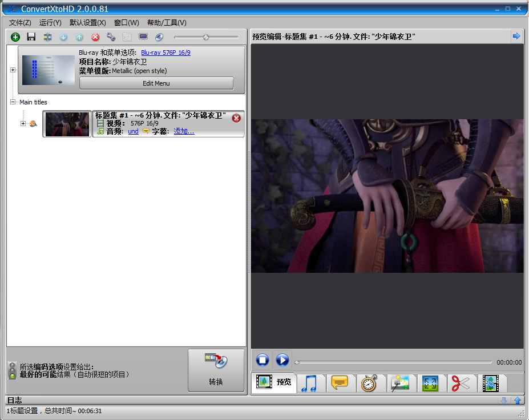Click the project name 少年锦衣卫
This screenshot has height=420, width=529.
pyautogui.click(x=130, y=62)
